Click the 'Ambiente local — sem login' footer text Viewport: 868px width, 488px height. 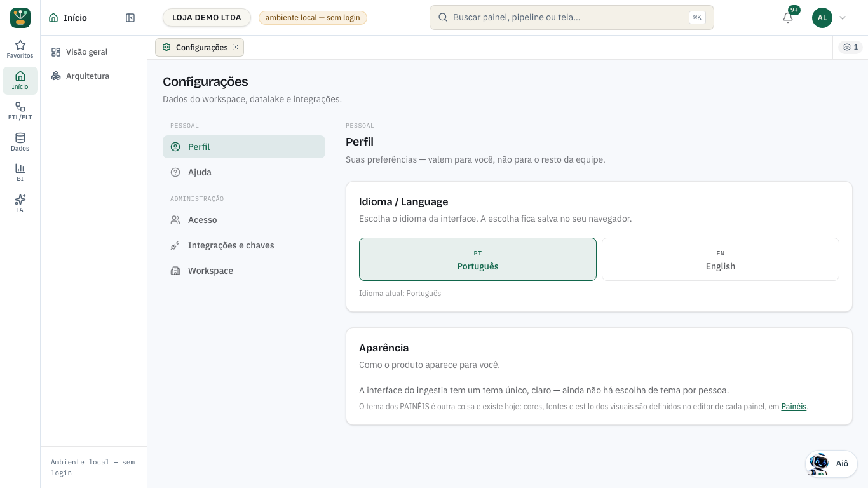pyautogui.click(x=93, y=468)
